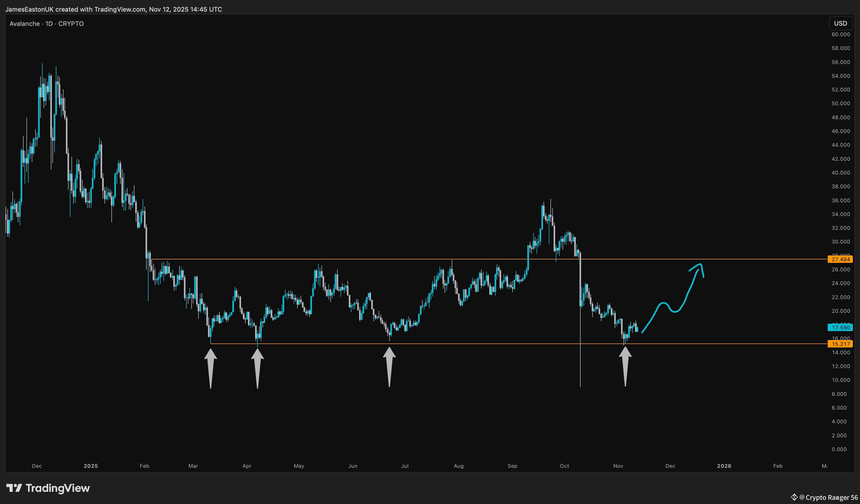Click the May label on time axis
The width and height of the screenshot is (860, 504).
[x=299, y=466]
